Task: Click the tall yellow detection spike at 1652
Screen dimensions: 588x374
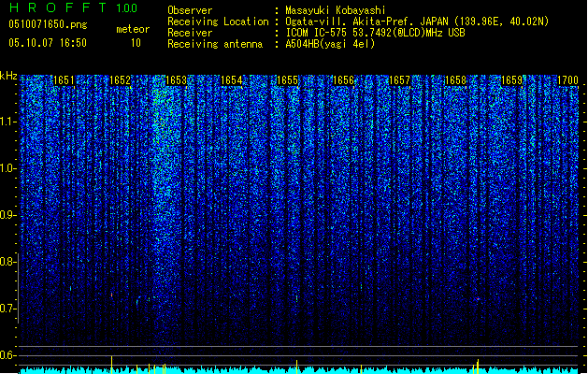Action: [x=111, y=365]
